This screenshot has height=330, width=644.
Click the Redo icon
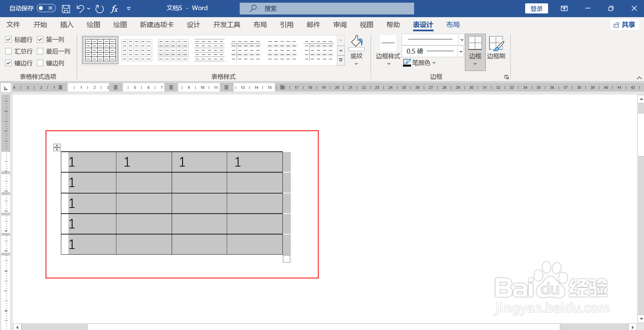point(99,9)
